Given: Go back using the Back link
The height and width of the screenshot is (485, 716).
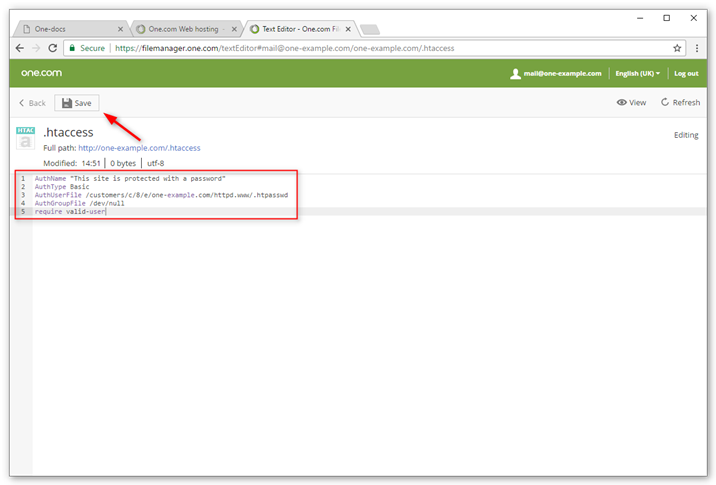Looking at the screenshot, I should pos(32,103).
